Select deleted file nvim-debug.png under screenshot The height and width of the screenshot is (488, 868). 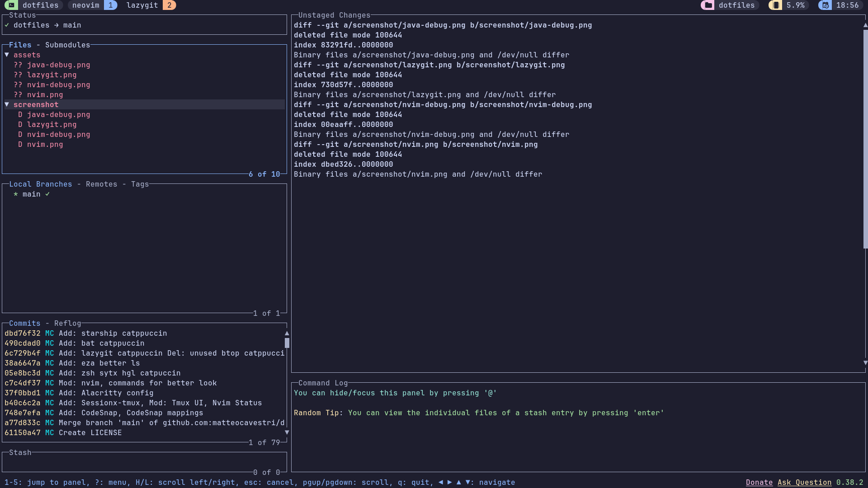click(x=58, y=135)
